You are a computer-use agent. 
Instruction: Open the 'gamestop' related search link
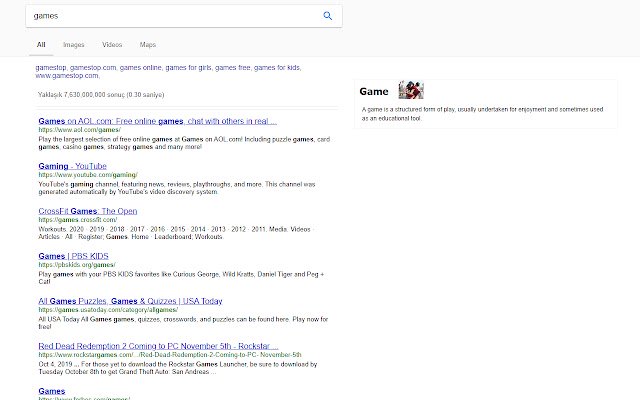pos(51,67)
